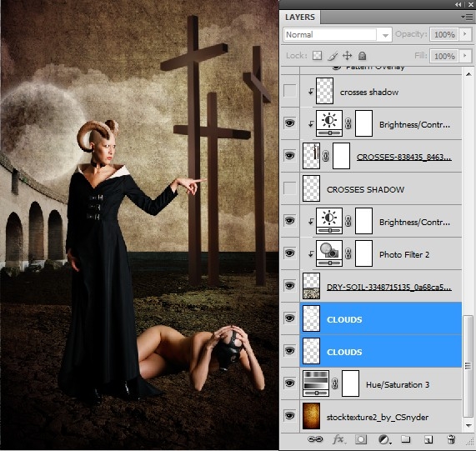Create a new layer
476x451 pixels.
point(428,439)
